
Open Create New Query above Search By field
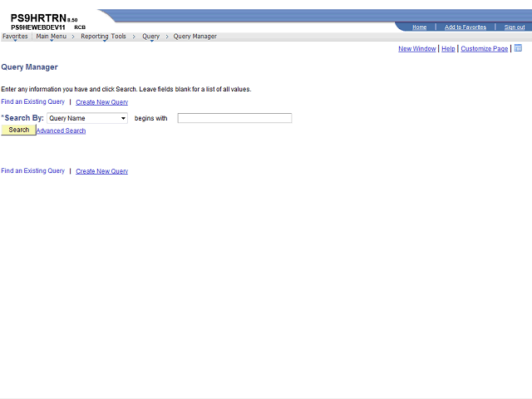tap(101, 102)
